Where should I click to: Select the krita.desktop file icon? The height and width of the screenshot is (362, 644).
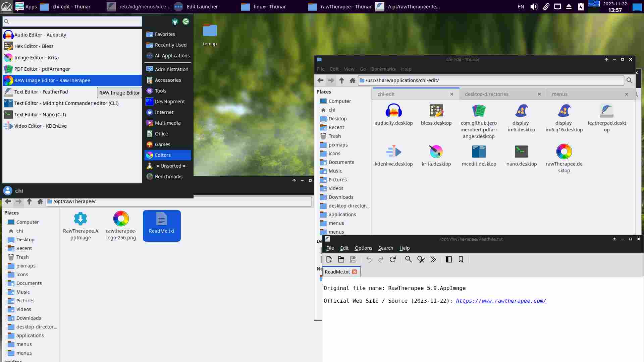click(x=436, y=152)
